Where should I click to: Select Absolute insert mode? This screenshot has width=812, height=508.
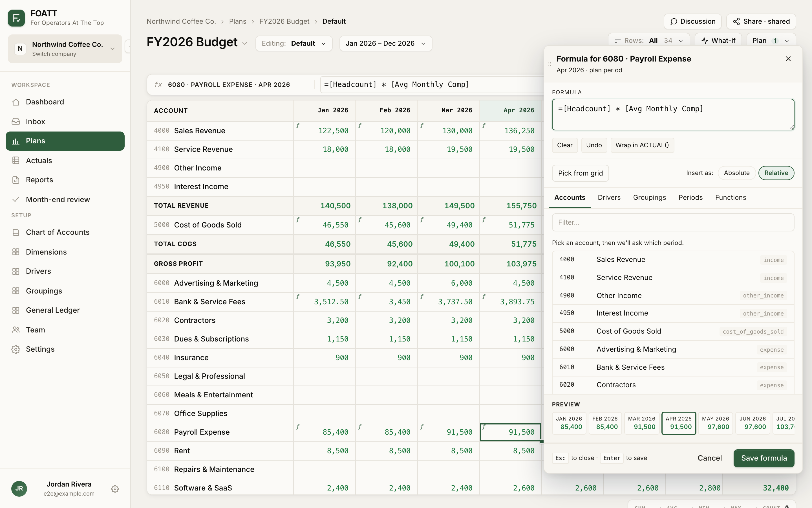[x=736, y=173]
